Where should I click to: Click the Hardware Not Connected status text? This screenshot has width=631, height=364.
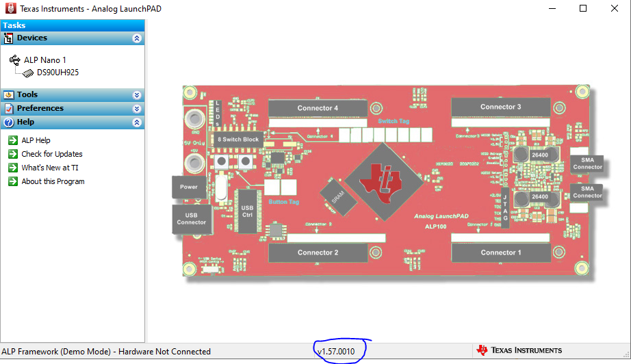point(164,352)
